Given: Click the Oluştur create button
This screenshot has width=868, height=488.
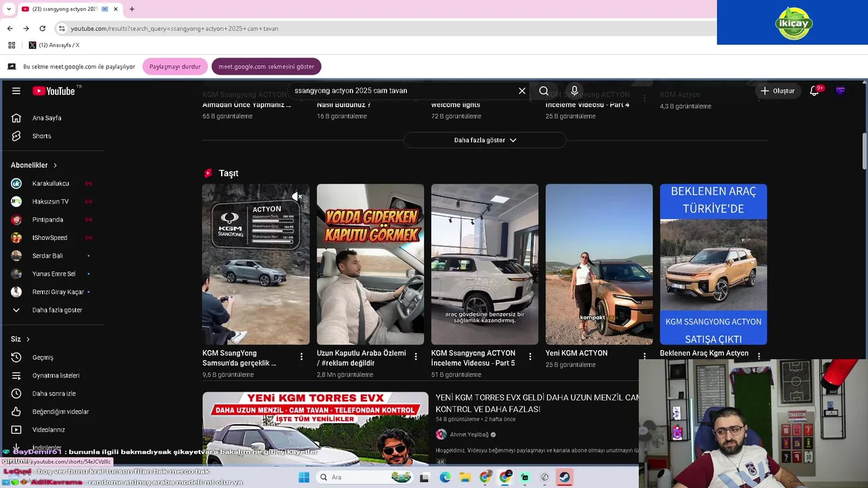Looking at the screenshot, I should coord(777,91).
